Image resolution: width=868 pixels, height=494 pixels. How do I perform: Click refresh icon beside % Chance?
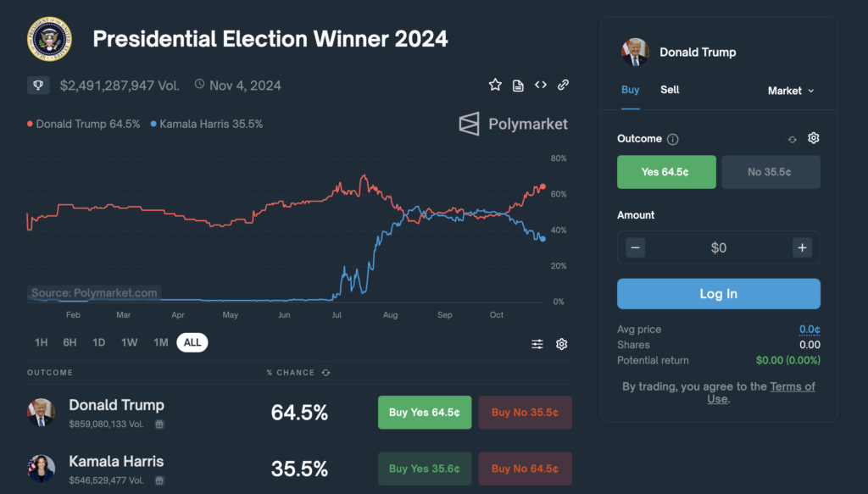coord(326,372)
